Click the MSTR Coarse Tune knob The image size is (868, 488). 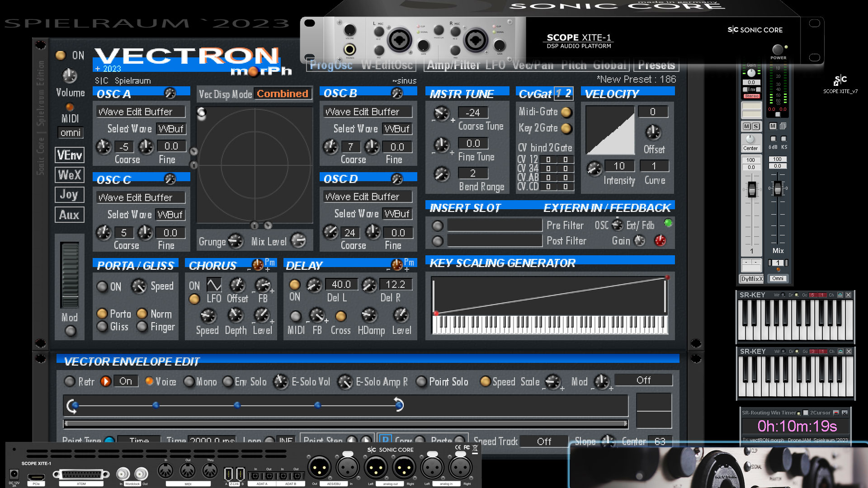click(x=441, y=113)
